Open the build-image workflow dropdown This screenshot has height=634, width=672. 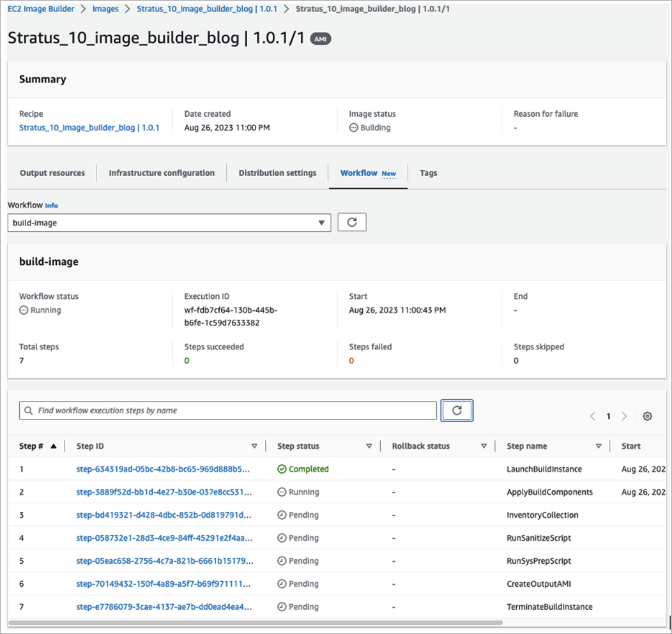pyautogui.click(x=169, y=223)
